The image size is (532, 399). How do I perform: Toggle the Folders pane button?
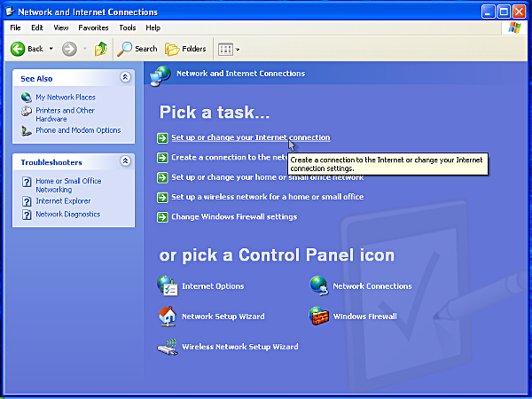(186, 49)
